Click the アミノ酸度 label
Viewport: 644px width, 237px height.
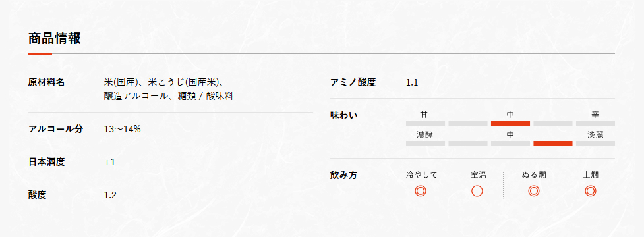[x=353, y=82]
